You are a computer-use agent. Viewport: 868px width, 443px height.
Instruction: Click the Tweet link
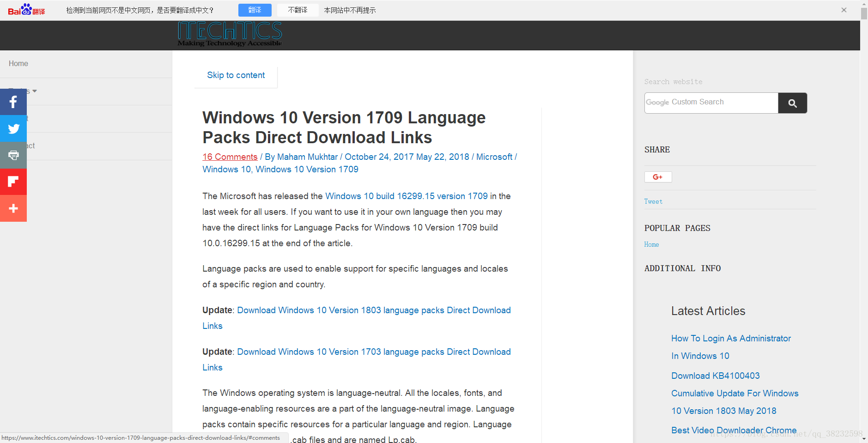click(x=653, y=201)
